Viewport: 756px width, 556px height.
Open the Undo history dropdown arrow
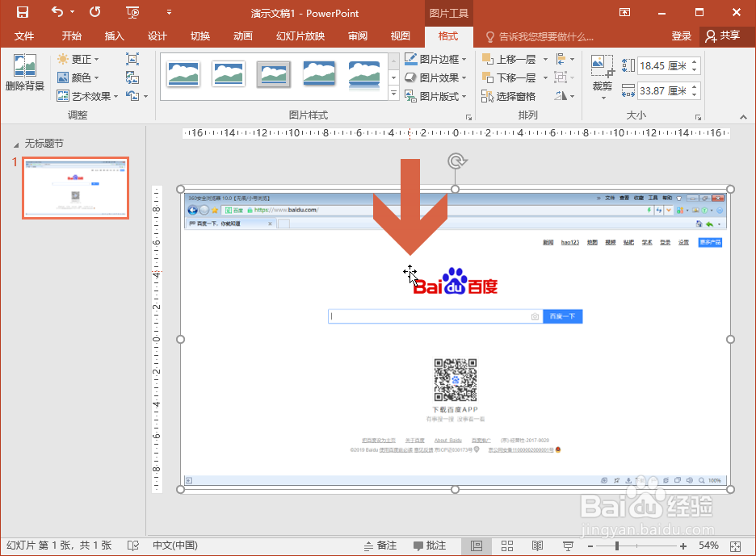click(73, 12)
